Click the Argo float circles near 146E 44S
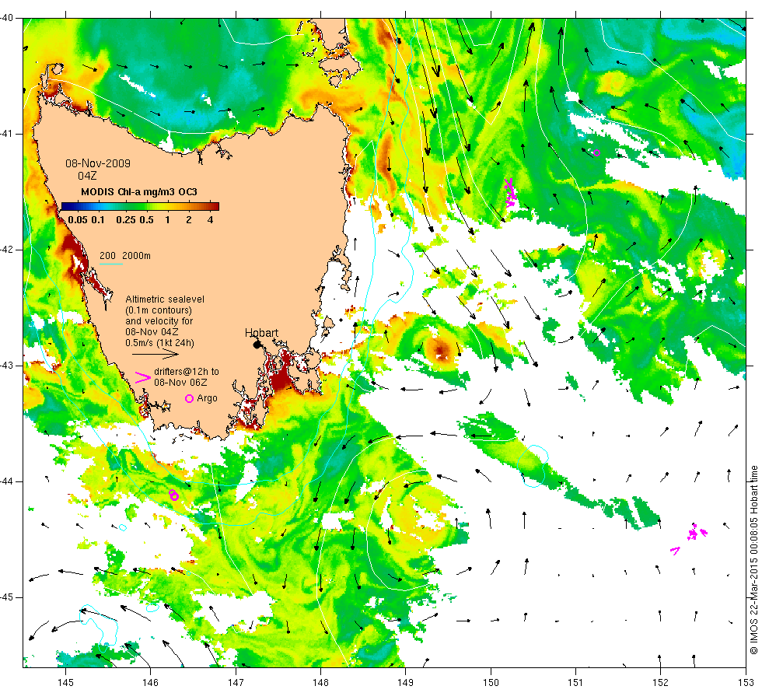This screenshot has height=700, width=762. (x=174, y=495)
